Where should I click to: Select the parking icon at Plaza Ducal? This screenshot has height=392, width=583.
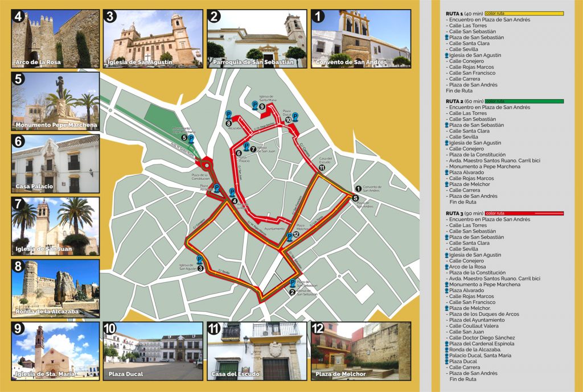(295, 117)
